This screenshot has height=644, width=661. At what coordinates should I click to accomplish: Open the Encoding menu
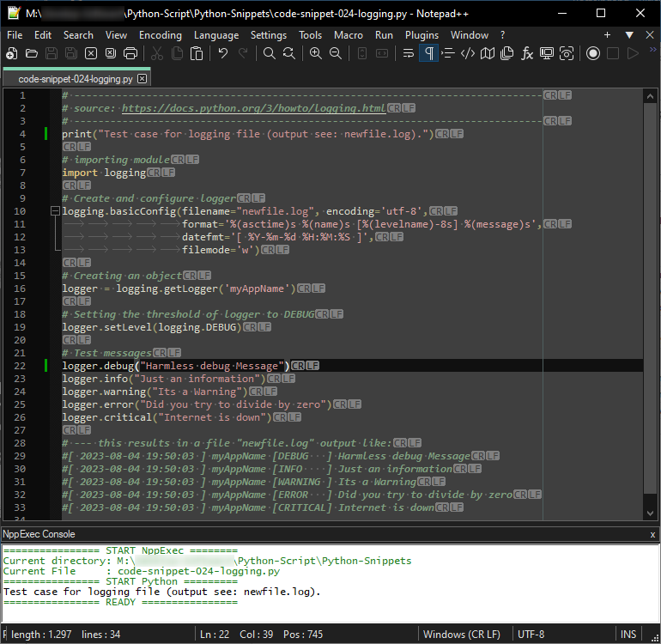pos(160,35)
